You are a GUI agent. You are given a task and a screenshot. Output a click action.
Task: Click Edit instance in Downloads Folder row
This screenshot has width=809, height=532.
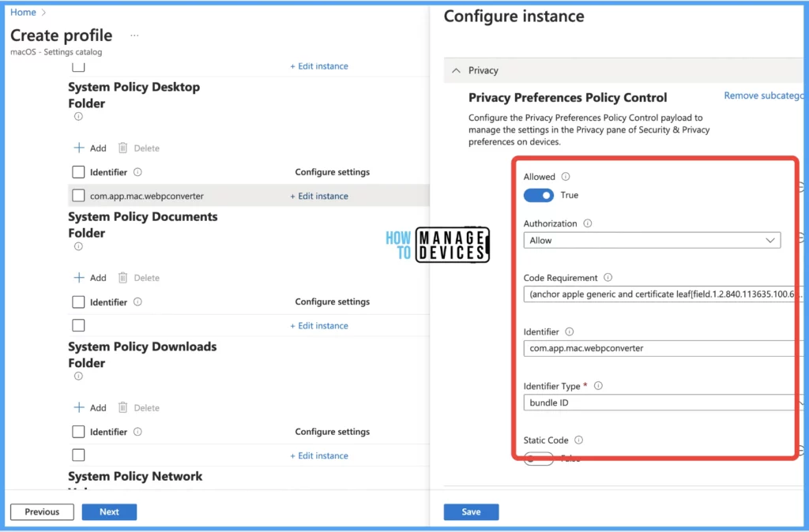[x=319, y=456]
